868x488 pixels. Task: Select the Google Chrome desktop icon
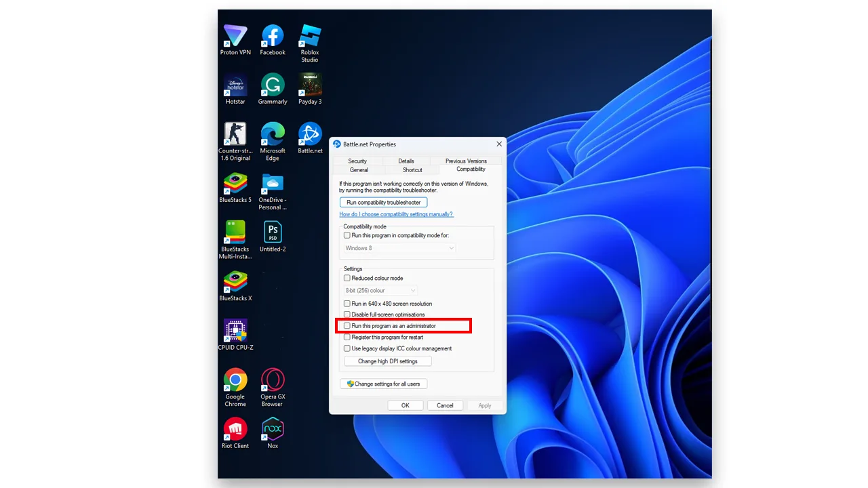[x=235, y=388]
